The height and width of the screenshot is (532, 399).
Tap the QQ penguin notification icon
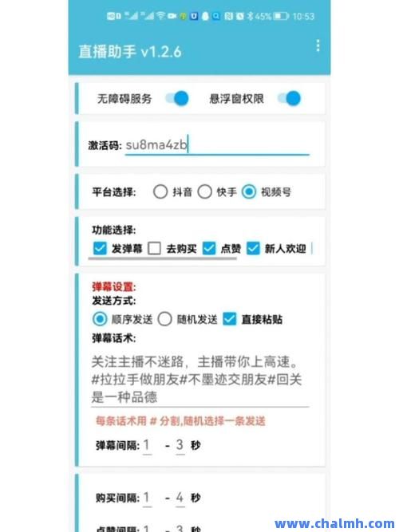[x=205, y=16]
